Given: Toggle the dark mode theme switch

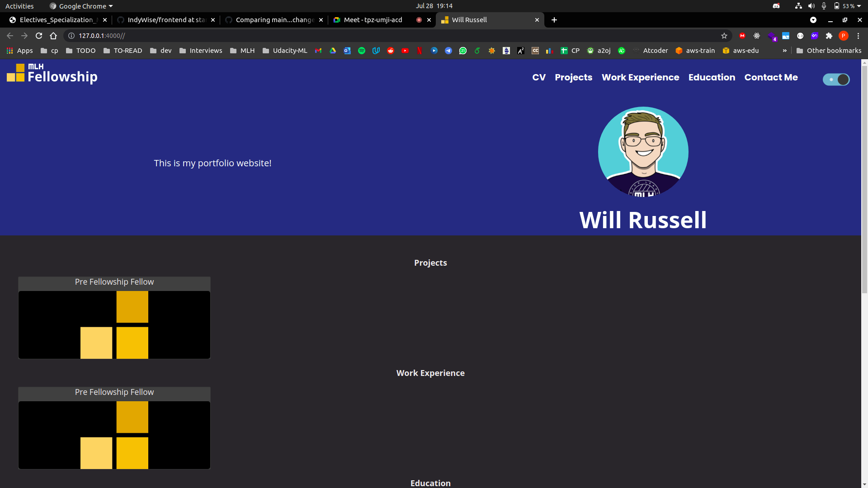Looking at the screenshot, I should pyautogui.click(x=836, y=80).
